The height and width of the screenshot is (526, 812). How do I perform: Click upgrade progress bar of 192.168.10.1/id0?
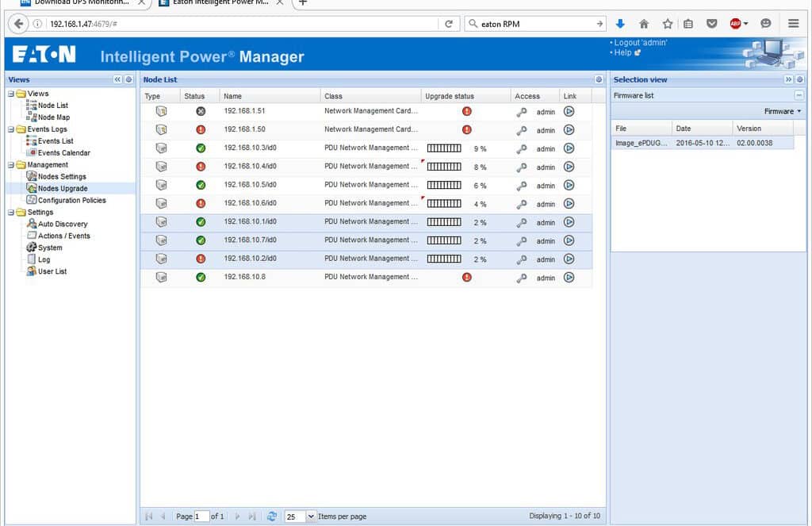pos(444,222)
